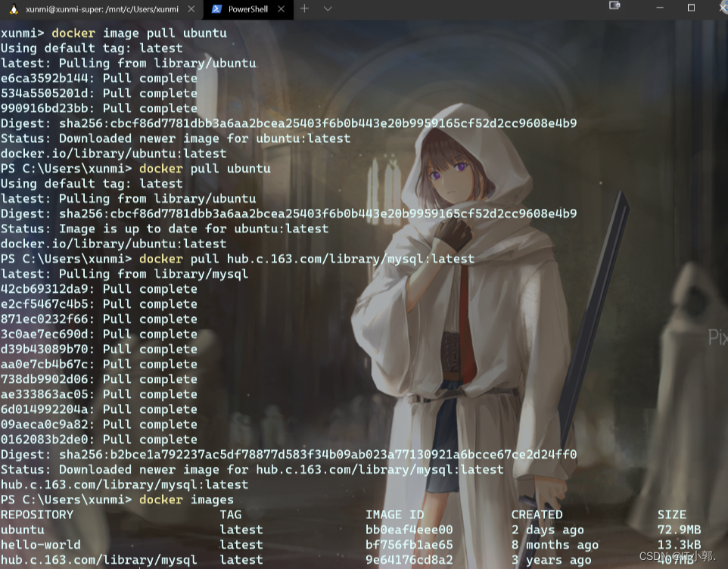This screenshot has height=569, width=728.
Task: Click the '3 years ago' created value
Action: [x=552, y=560]
